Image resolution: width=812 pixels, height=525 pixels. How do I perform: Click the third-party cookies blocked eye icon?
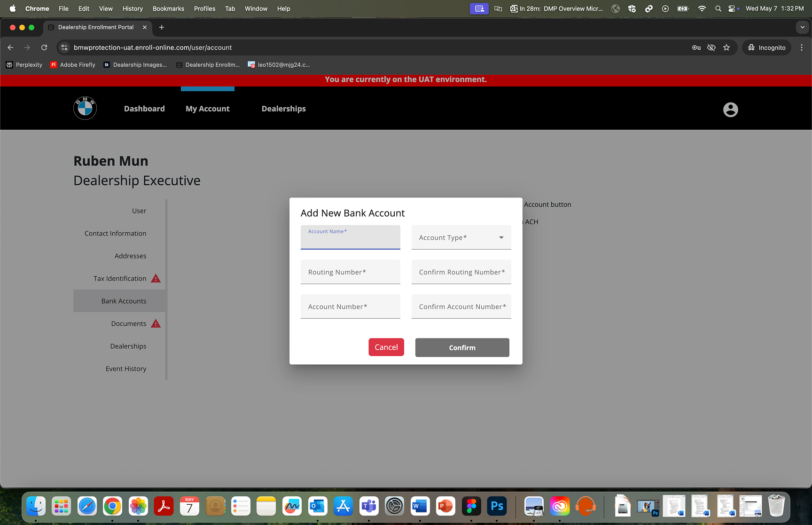711,47
